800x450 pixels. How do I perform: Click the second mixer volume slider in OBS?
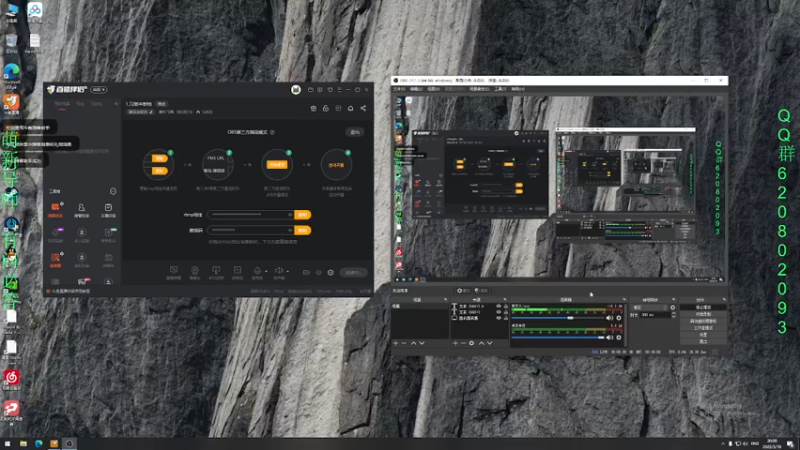(x=558, y=337)
